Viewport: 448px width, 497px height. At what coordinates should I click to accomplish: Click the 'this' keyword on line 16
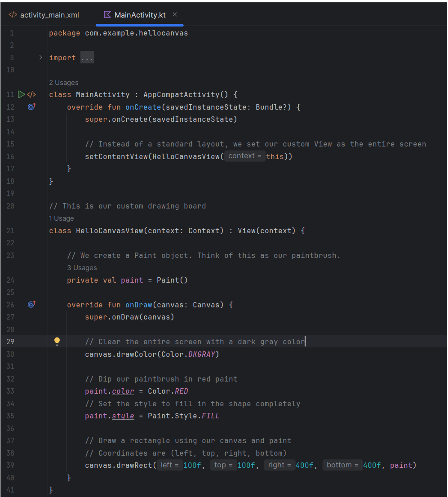click(275, 156)
